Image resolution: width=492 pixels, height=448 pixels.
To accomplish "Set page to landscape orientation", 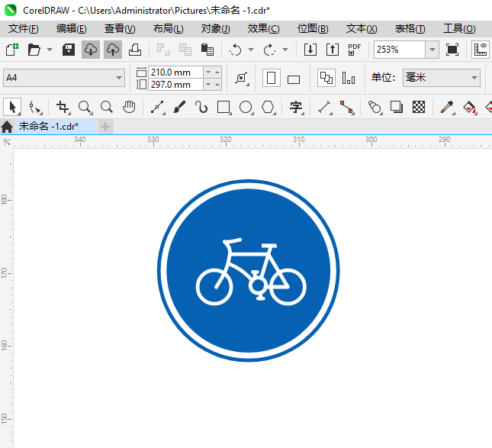I will tap(294, 79).
